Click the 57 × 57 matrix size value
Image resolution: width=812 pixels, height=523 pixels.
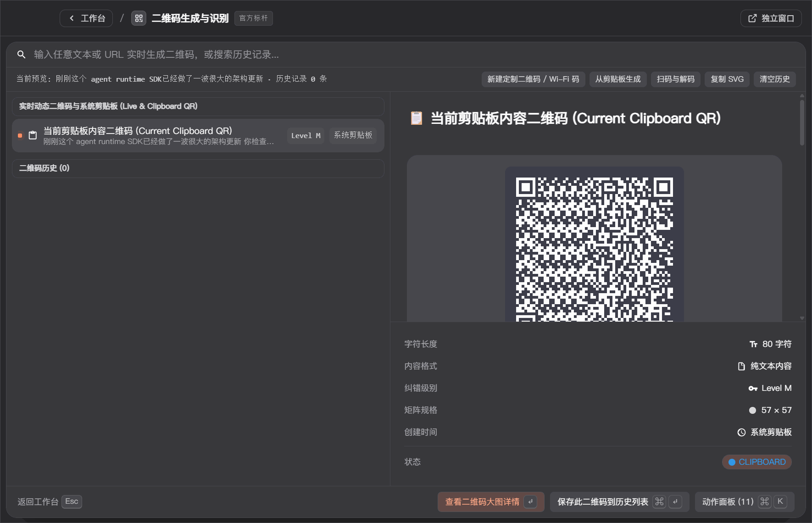(776, 410)
